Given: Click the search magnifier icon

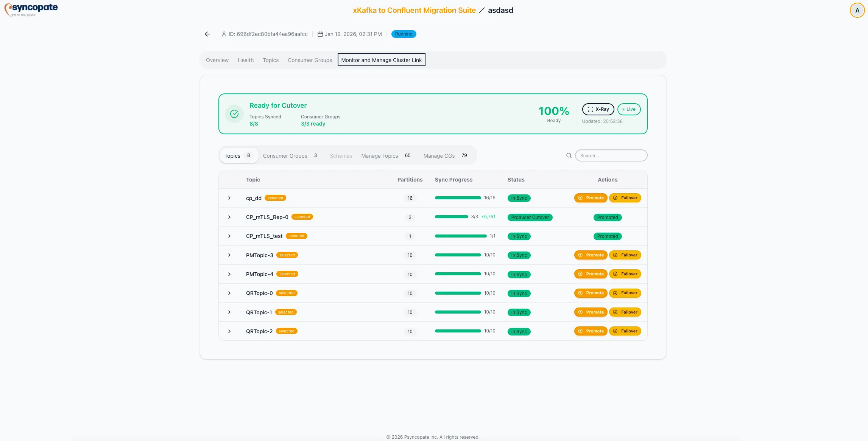Looking at the screenshot, I should [569, 155].
